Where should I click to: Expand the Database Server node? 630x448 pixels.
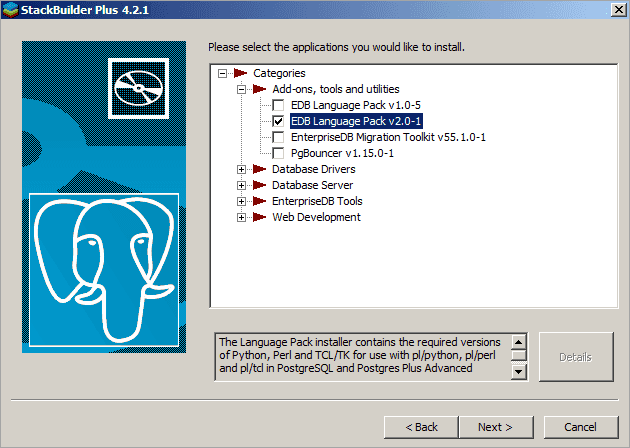241,185
